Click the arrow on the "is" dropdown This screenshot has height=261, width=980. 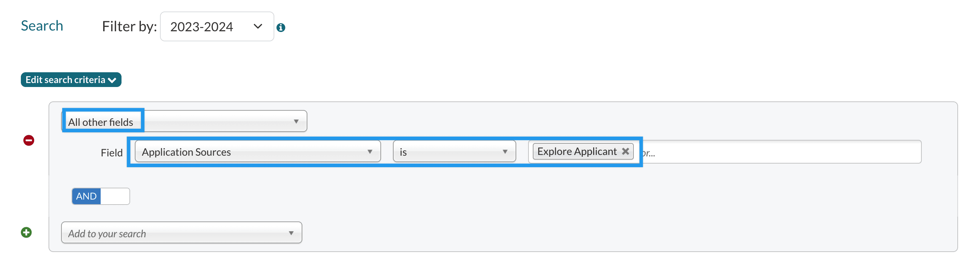[x=505, y=151]
